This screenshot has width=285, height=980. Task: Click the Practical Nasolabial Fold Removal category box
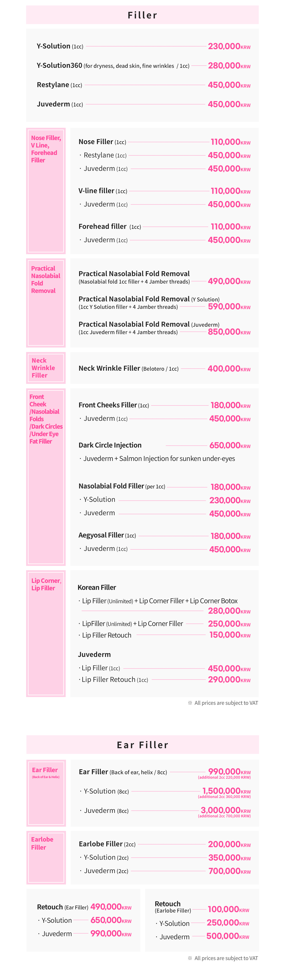pyautogui.click(x=46, y=303)
